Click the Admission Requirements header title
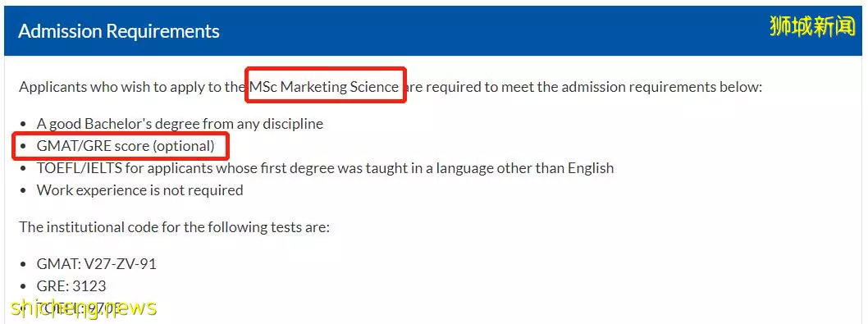868x324 pixels. (x=119, y=31)
